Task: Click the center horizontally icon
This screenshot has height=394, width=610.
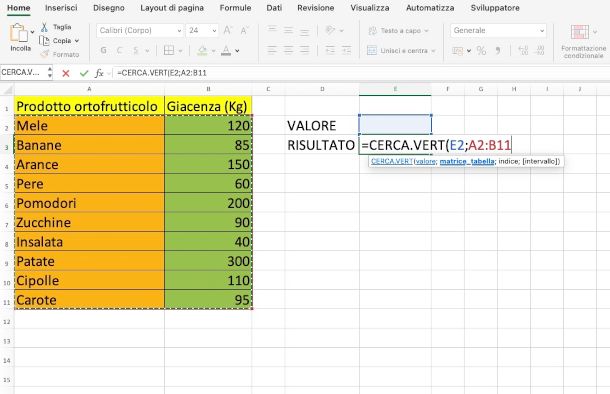Action: tap(288, 50)
